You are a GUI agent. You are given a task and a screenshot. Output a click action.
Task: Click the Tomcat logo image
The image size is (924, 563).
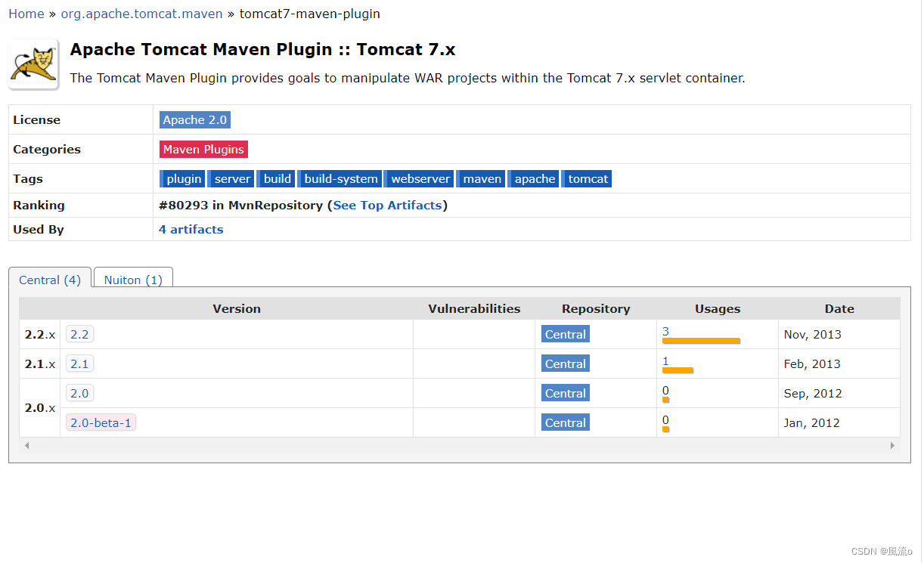(x=34, y=65)
